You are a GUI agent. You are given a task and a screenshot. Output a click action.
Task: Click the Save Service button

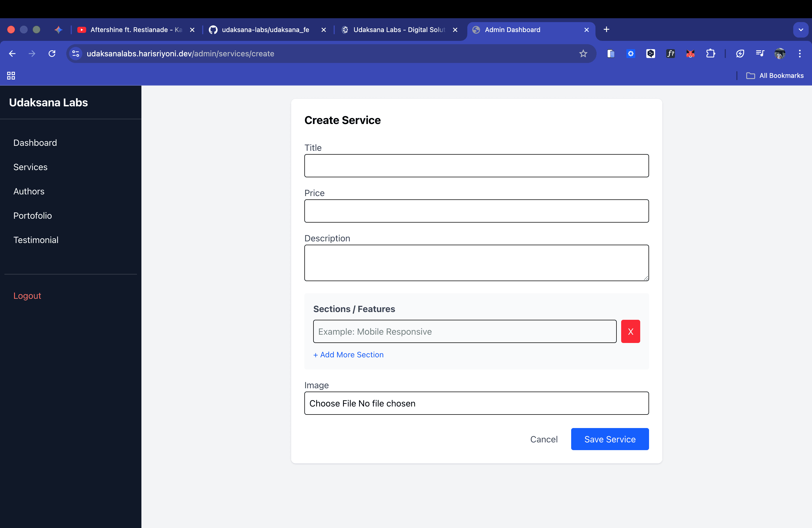tap(609, 439)
